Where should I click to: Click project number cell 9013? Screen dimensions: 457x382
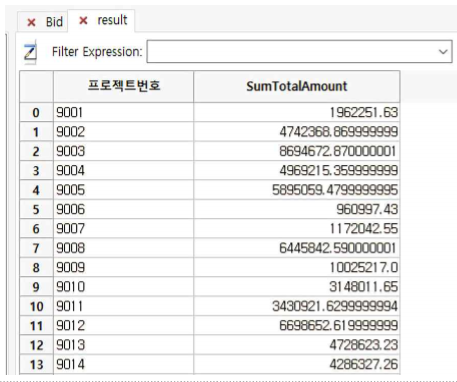click(123, 344)
